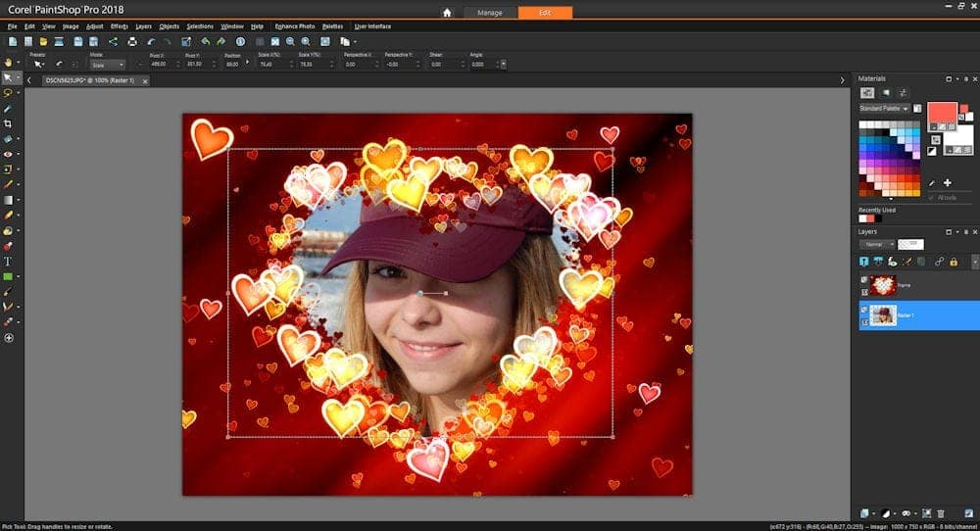The image size is (980, 531).
Task: Expand the Mode Scale dropdown
Action: click(107, 65)
